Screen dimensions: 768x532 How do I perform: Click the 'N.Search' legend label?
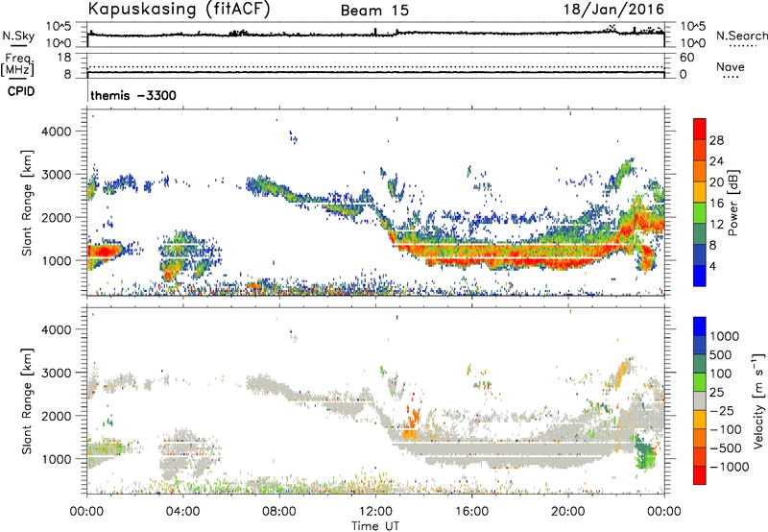741,36
